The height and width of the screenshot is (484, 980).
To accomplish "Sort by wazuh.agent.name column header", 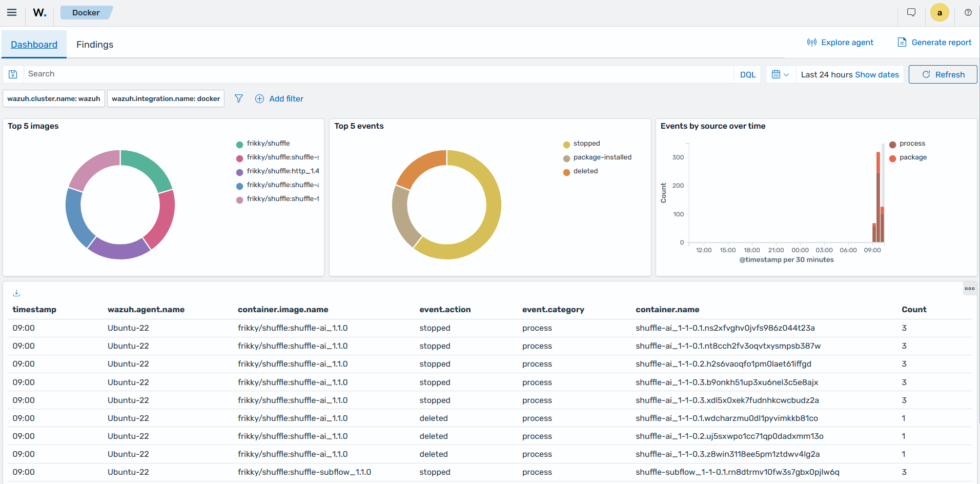I will pos(146,310).
